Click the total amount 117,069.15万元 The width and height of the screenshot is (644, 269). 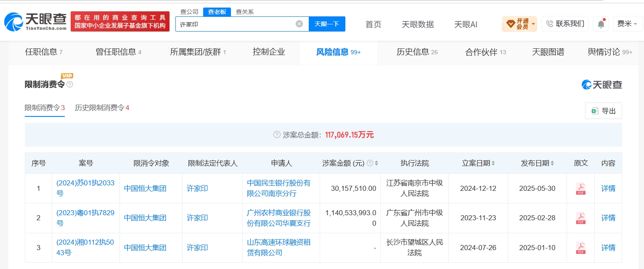[349, 135]
